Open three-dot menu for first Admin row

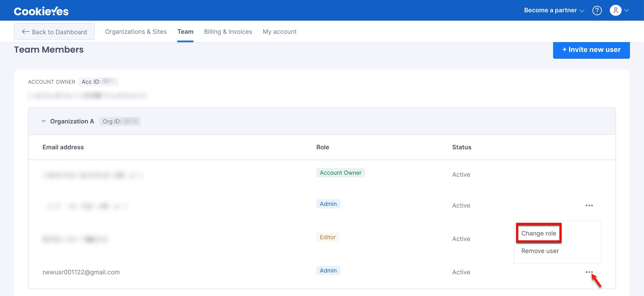point(589,205)
